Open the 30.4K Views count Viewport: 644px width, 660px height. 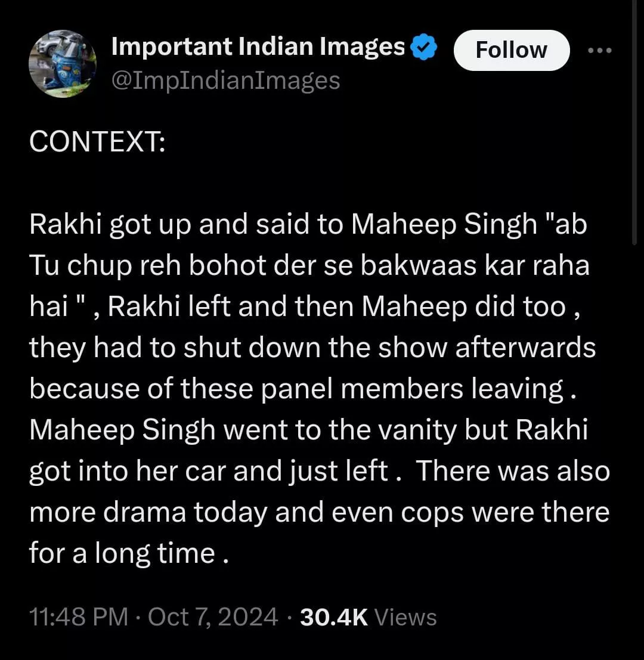[369, 617]
